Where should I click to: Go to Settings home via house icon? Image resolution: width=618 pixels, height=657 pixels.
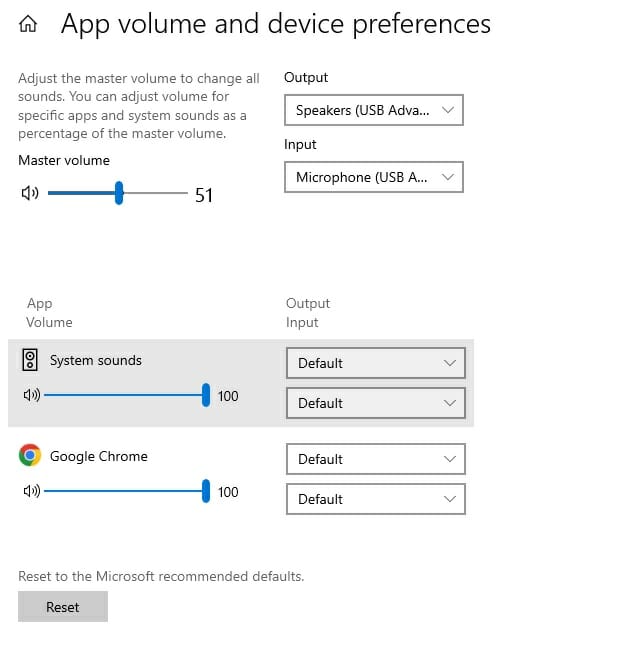click(x=28, y=24)
